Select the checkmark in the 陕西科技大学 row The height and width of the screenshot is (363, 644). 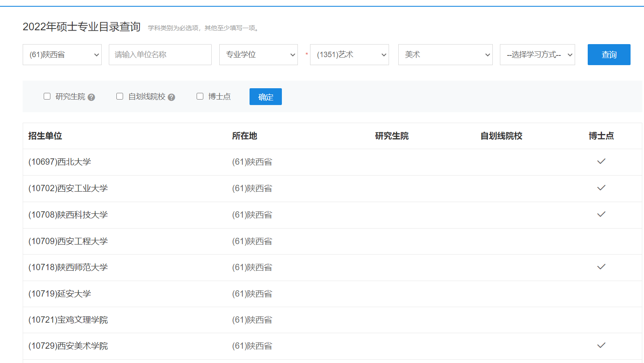point(601,214)
